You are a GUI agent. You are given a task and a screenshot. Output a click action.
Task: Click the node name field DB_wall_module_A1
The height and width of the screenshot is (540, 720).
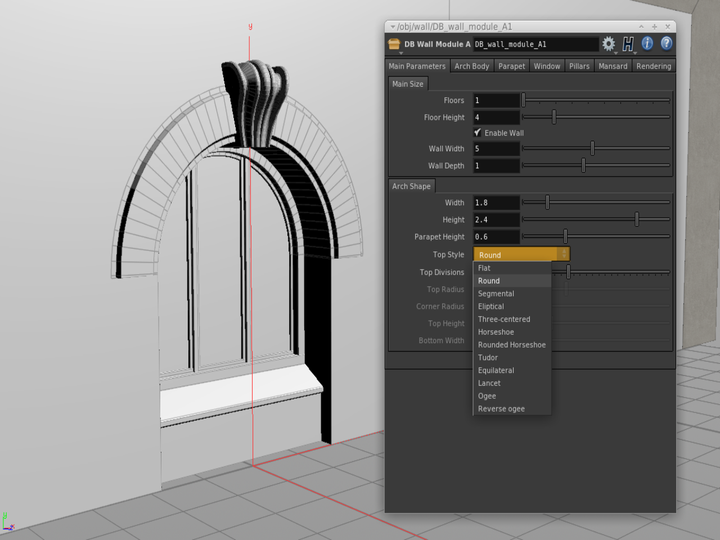tap(536, 44)
